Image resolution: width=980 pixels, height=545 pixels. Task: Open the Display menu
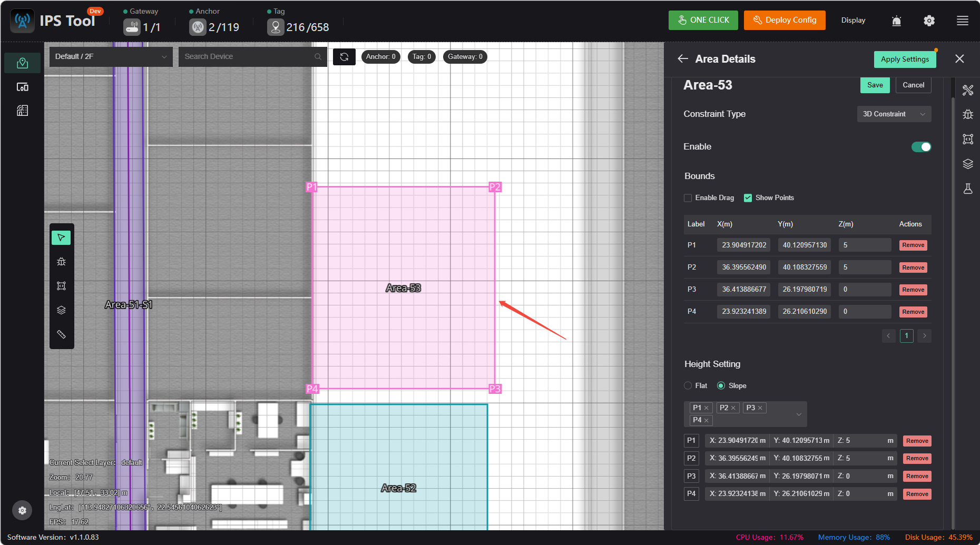coord(853,21)
